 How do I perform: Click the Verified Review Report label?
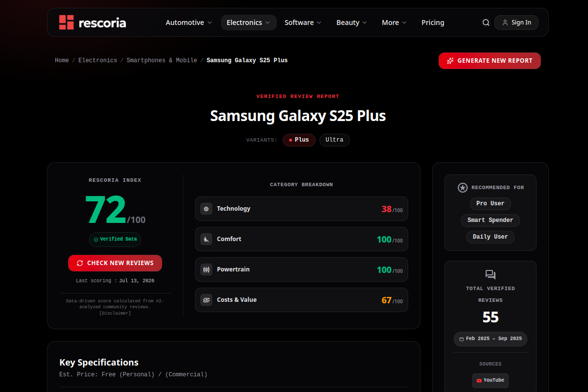pos(298,97)
